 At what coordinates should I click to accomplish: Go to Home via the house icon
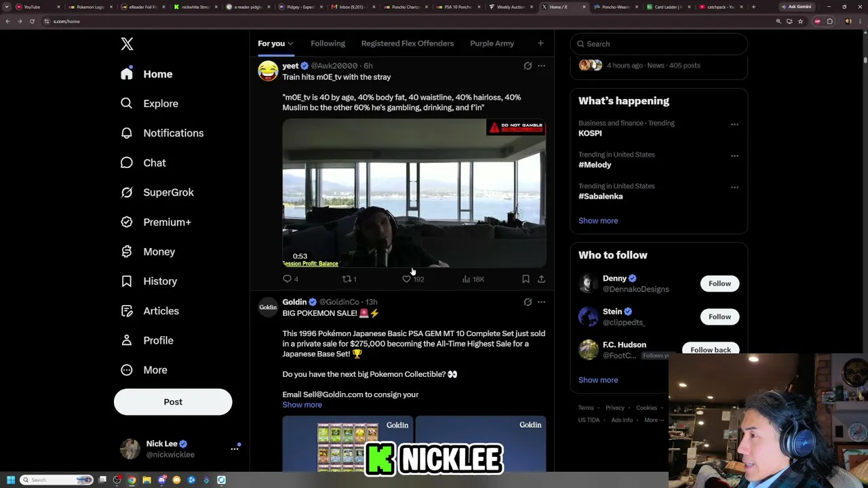coord(127,74)
